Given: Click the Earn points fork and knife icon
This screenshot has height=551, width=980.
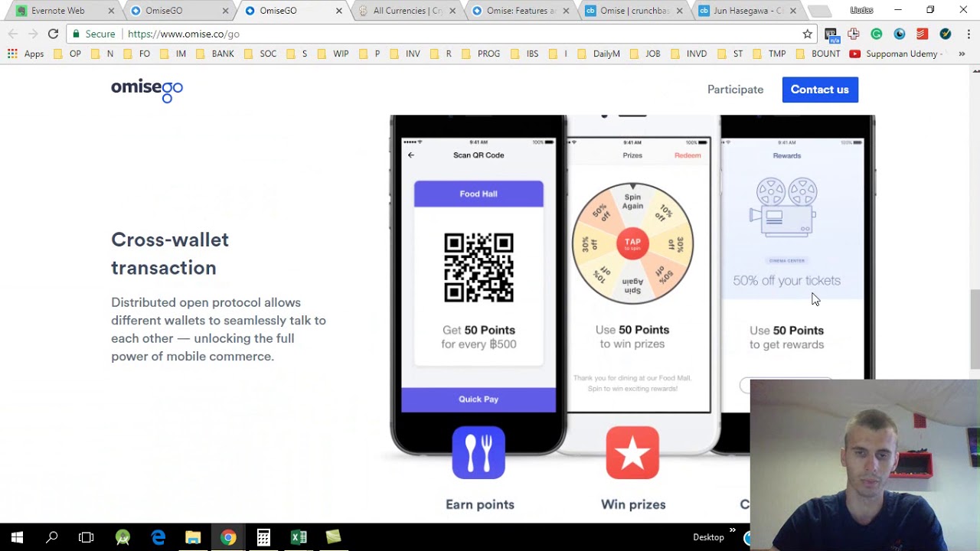Looking at the screenshot, I should (x=479, y=452).
